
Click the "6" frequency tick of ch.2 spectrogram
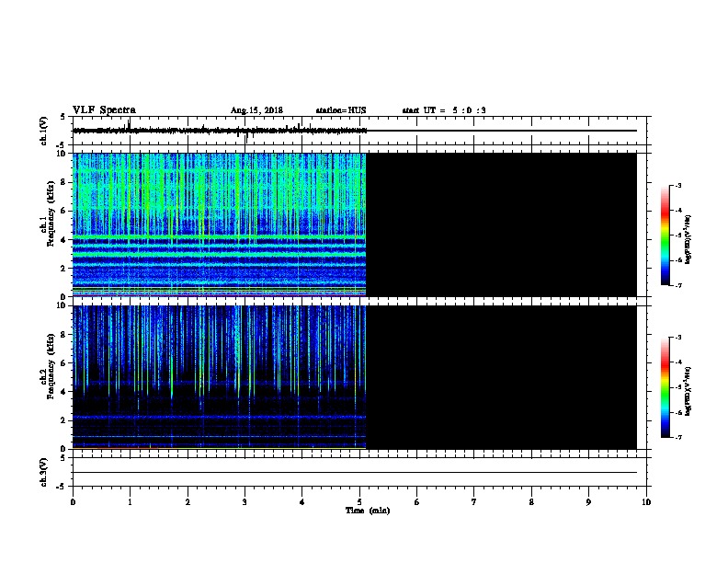(x=63, y=363)
